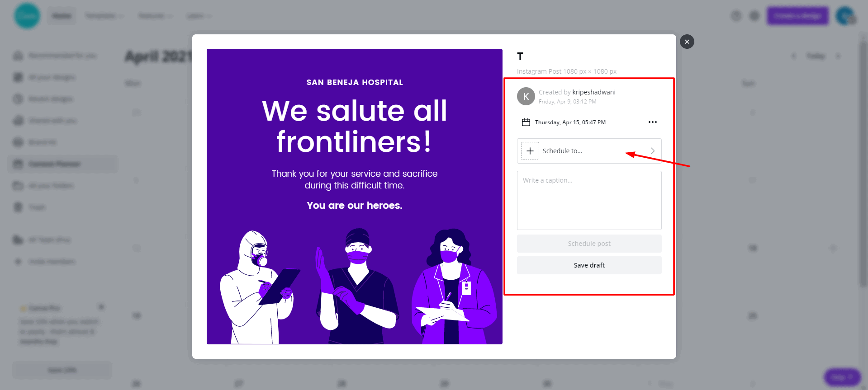Open the three-dot more options menu
The image size is (868, 390).
[652, 122]
